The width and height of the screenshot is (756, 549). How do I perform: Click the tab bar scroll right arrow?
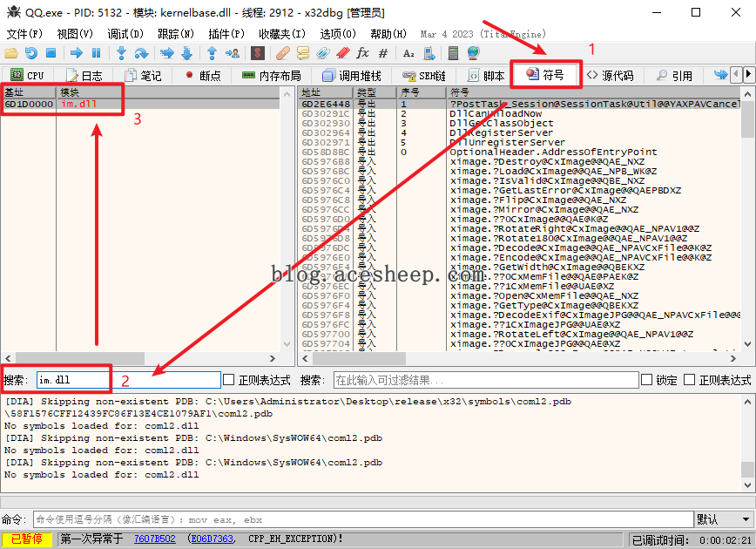pos(748,74)
